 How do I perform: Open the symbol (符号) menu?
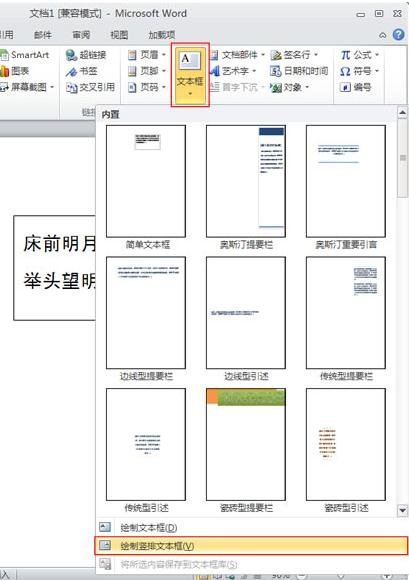click(359, 71)
